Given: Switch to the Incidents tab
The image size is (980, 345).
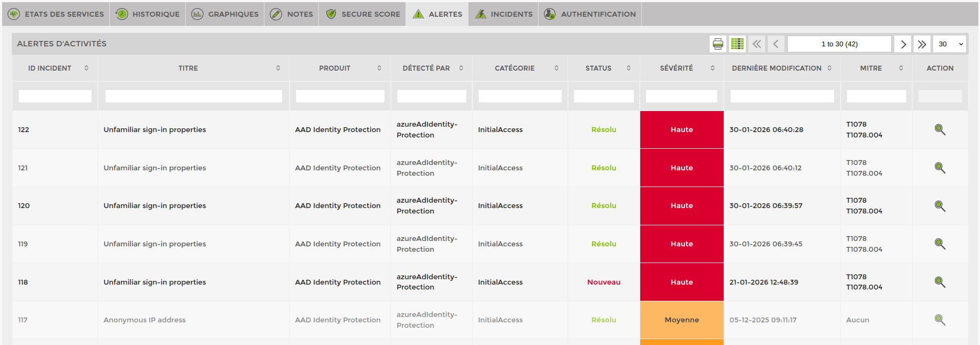Looking at the screenshot, I should (x=504, y=14).
